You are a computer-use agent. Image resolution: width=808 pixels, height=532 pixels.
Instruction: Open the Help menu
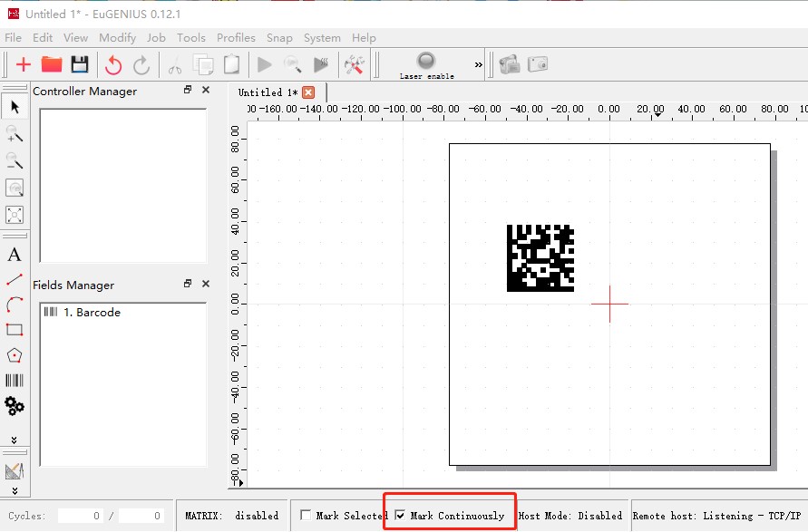click(x=364, y=37)
